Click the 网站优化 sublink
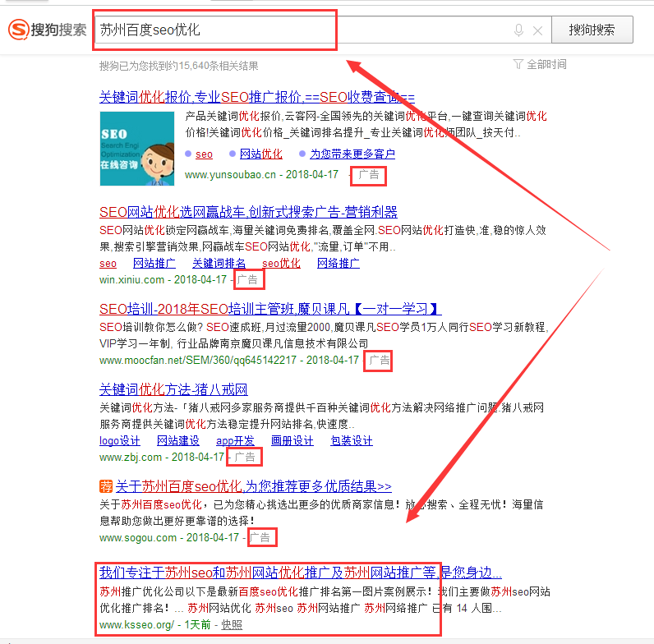This screenshot has width=654, height=644. click(260, 154)
